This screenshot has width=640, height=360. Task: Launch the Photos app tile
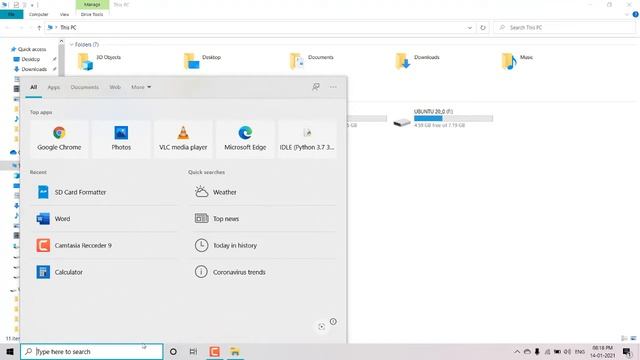[121, 139]
